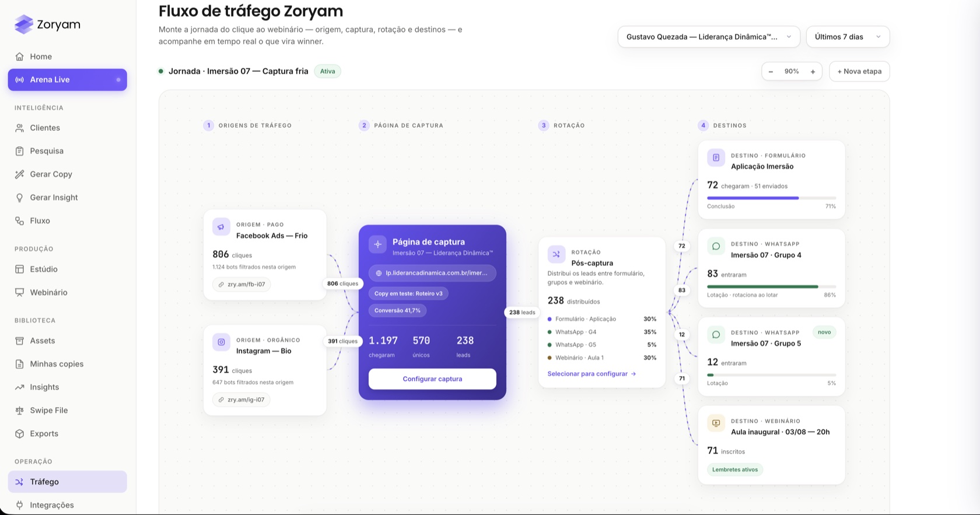
Task: Click the Imersão 07 Grupo 4 WhatsApp icon
Action: pyautogui.click(x=716, y=246)
